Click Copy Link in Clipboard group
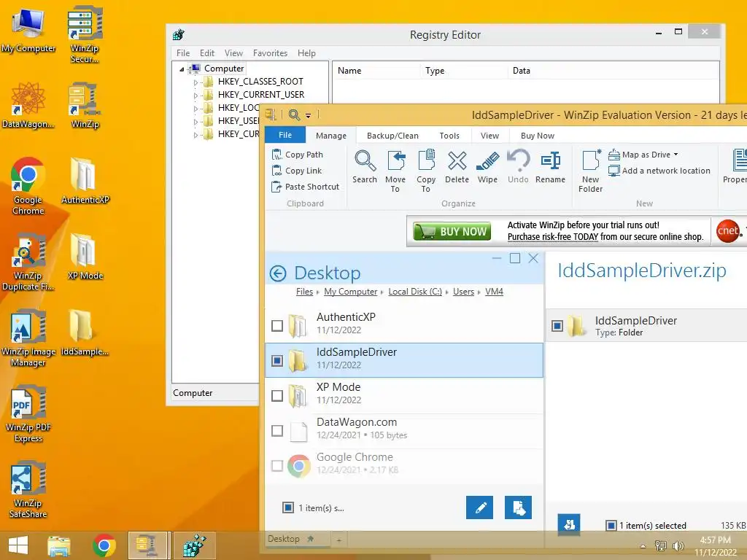The width and height of the screenshot is (747, 560). pyautogui.click(x=297, y=171)
